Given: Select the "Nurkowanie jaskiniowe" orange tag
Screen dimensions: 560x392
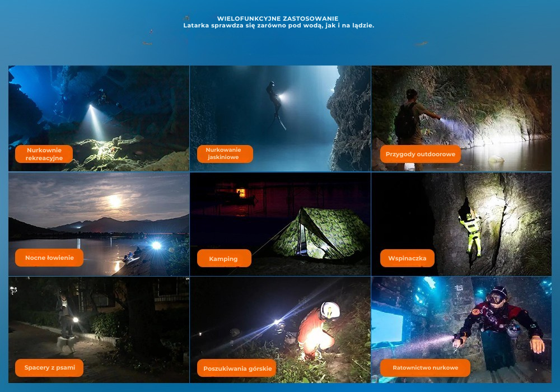Looking at the screenshot, I should (x=225, y=153).
